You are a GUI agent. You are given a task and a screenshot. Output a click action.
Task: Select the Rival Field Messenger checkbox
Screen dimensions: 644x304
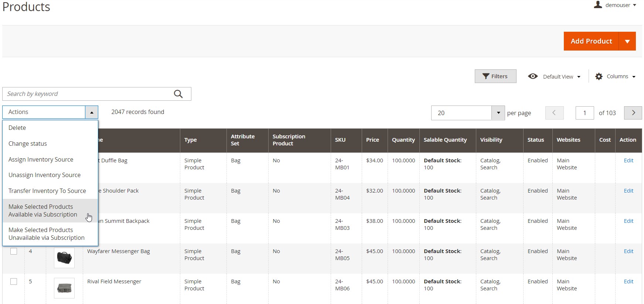[14, 281]
